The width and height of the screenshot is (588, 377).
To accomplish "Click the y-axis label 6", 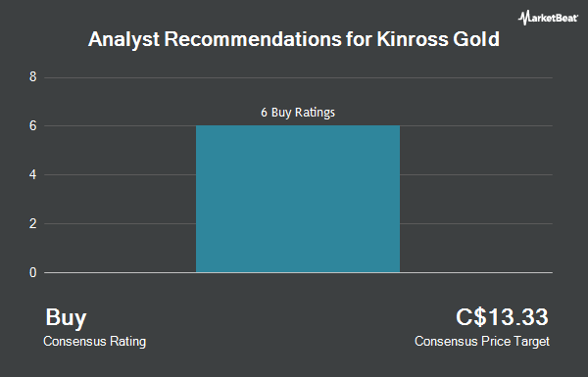I will pos(33,126).
